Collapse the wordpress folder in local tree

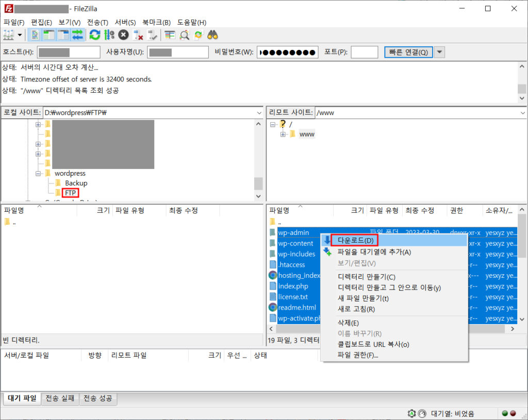tap(38, 174)
